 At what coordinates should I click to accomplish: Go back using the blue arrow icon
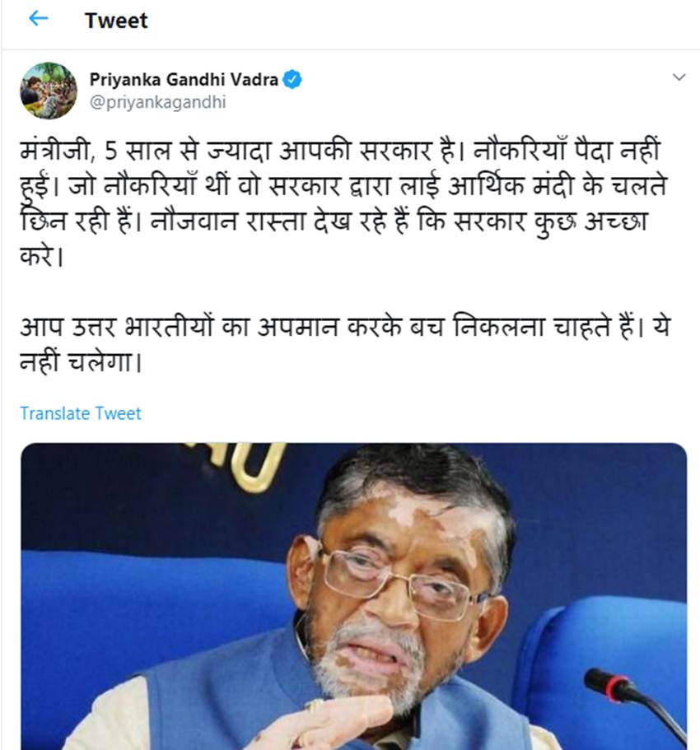coord(38,19)
